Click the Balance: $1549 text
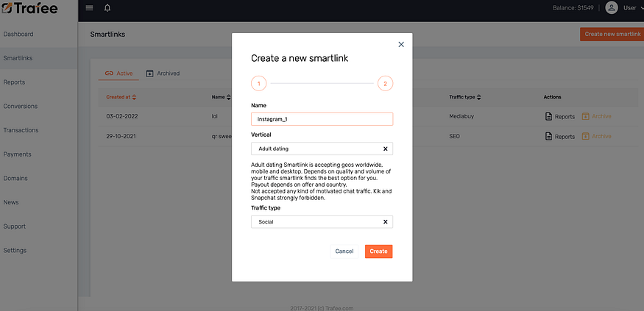 click(x=573, y=8)
